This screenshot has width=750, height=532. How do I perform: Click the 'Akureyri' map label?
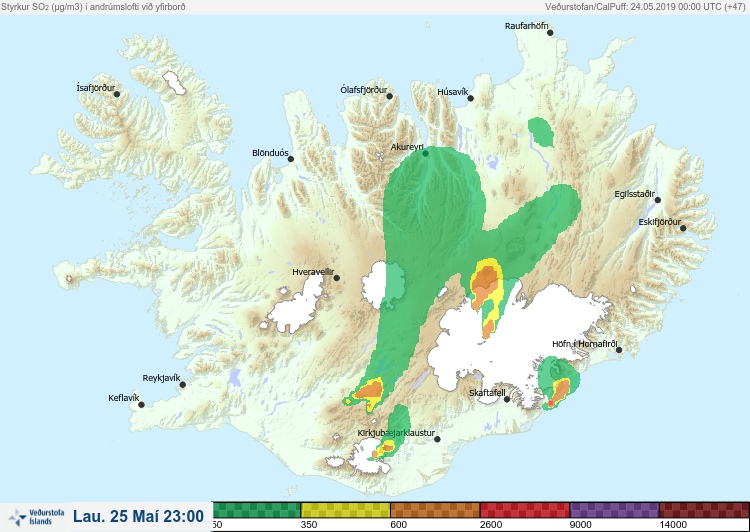[407, 147]
